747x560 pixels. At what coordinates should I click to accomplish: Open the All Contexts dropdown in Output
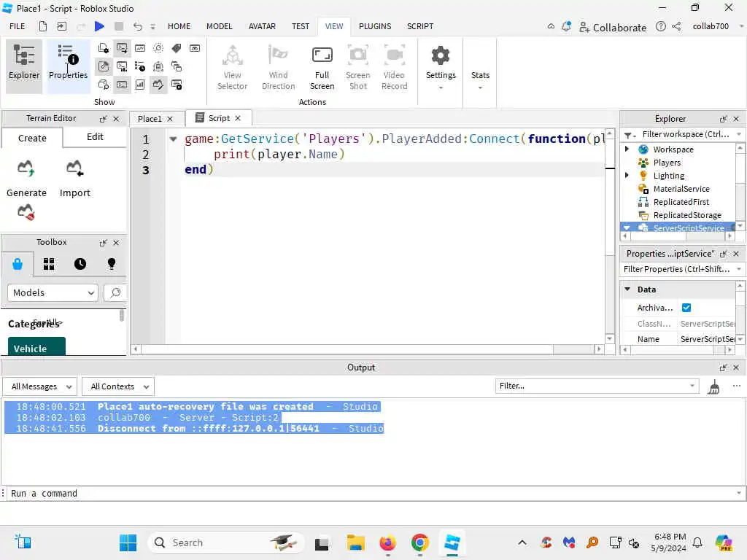(117, 386)
